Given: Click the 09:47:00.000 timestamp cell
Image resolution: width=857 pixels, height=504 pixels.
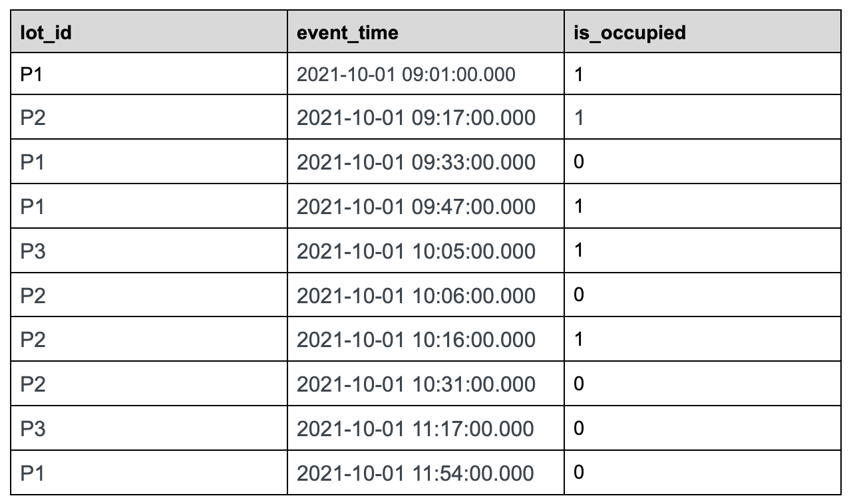Looking at the screenshot, I should 416,207.
